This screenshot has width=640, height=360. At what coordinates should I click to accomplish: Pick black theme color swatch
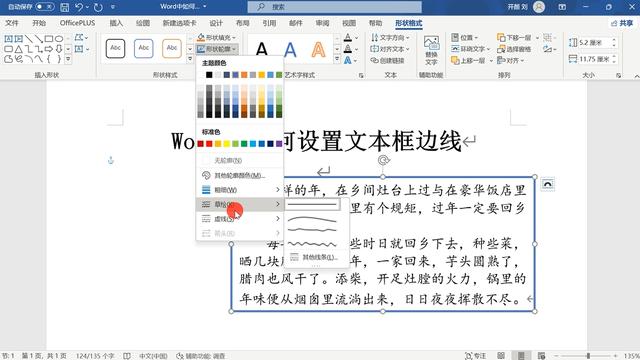tap(209, 75)
